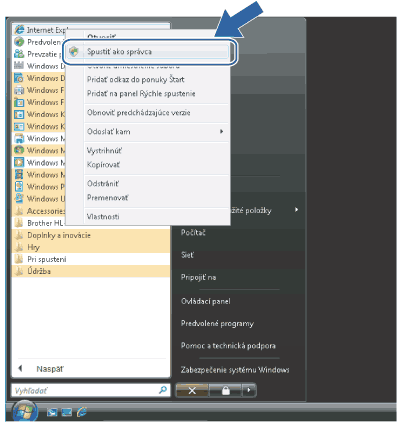Click the shield icon beside Spustiť ako správca
The height and width of the screenshot is (434, 402).
[x=74, y=52]
